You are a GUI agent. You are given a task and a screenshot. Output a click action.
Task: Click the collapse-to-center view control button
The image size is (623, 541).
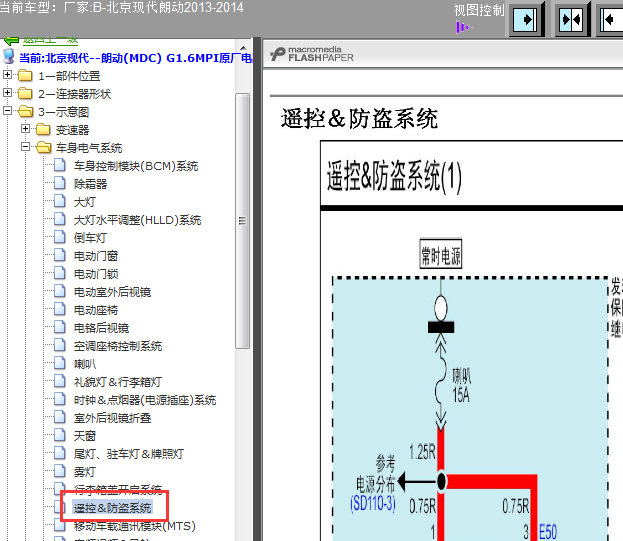point(571,19)
